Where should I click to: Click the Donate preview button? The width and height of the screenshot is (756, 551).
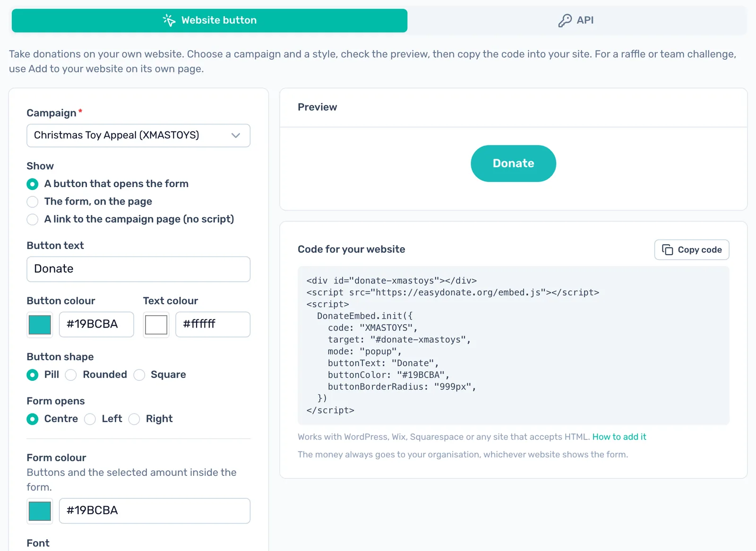[513, 164]
